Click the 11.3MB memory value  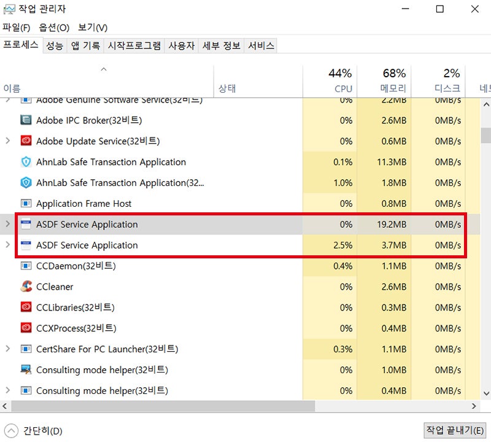pyautogui.click(x=392, y=162)
